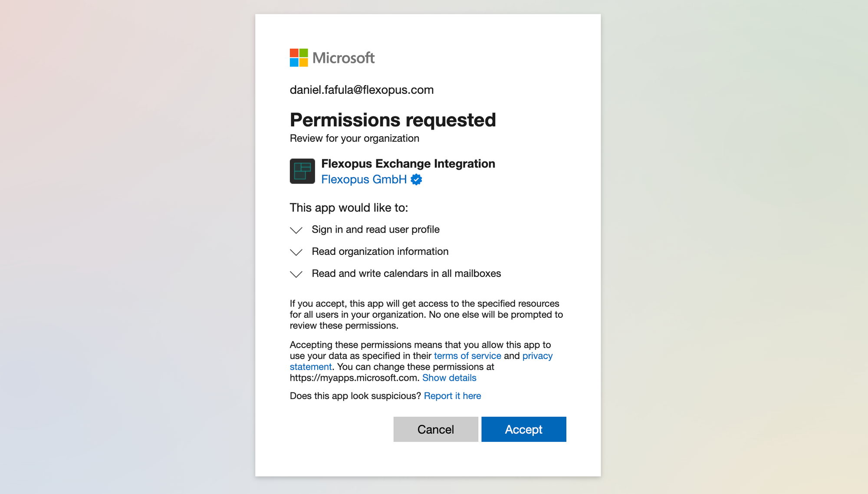
Task: Click the "Report it here" link
Action: pos(452,396)
